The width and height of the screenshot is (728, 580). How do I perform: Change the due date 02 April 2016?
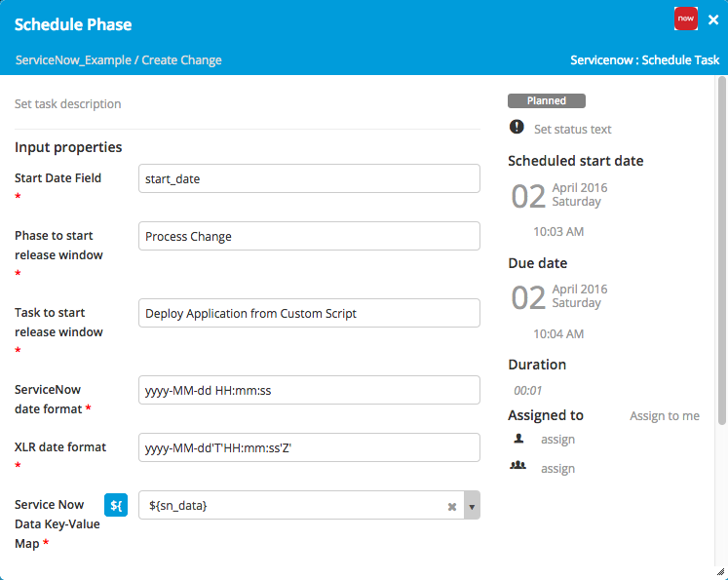[559, 296]
